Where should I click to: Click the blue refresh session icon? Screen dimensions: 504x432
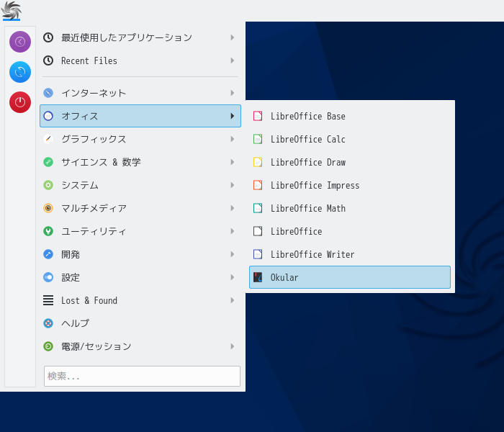[20, 72]
